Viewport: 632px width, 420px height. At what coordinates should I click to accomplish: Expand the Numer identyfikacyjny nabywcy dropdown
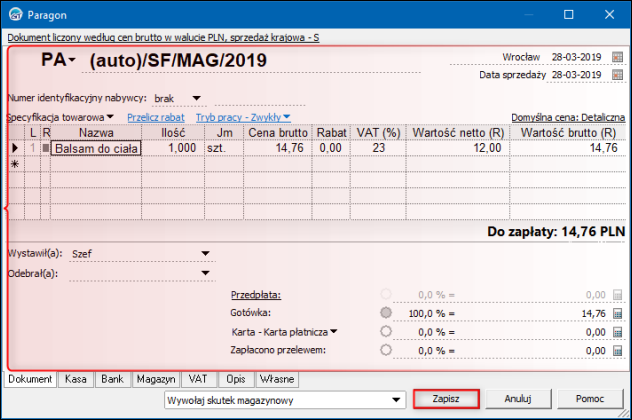[x=196, y=98]
